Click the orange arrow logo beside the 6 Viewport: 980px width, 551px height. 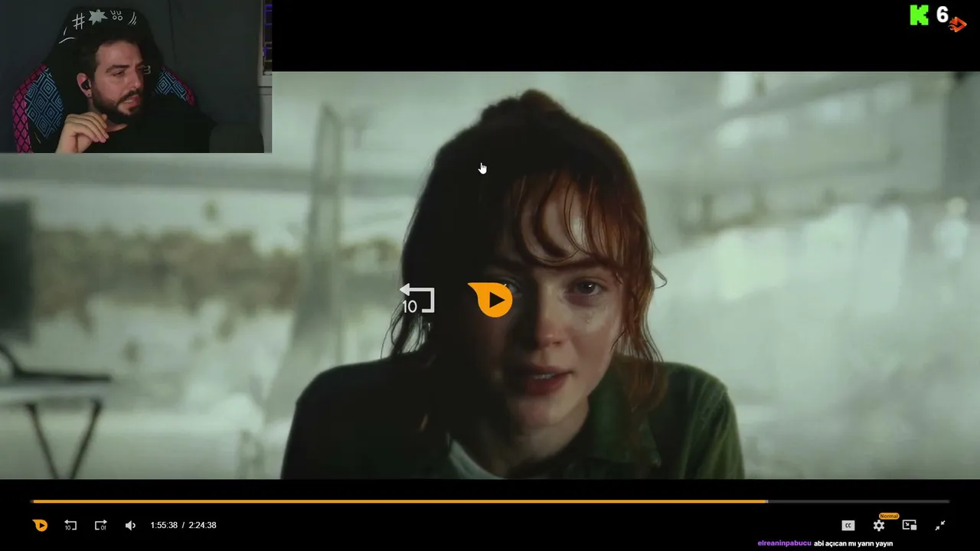click(958, 24)
